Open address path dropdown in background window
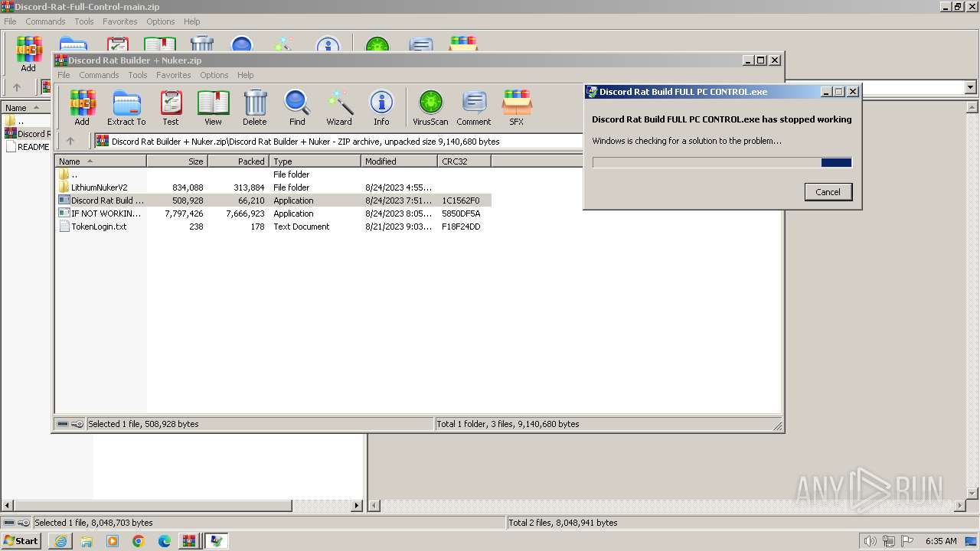Viewport: 980px width, 551px height. point(971,87)
